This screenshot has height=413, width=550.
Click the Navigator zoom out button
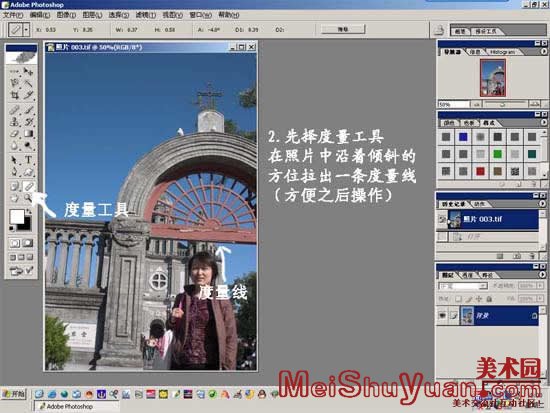pos(476,104)
